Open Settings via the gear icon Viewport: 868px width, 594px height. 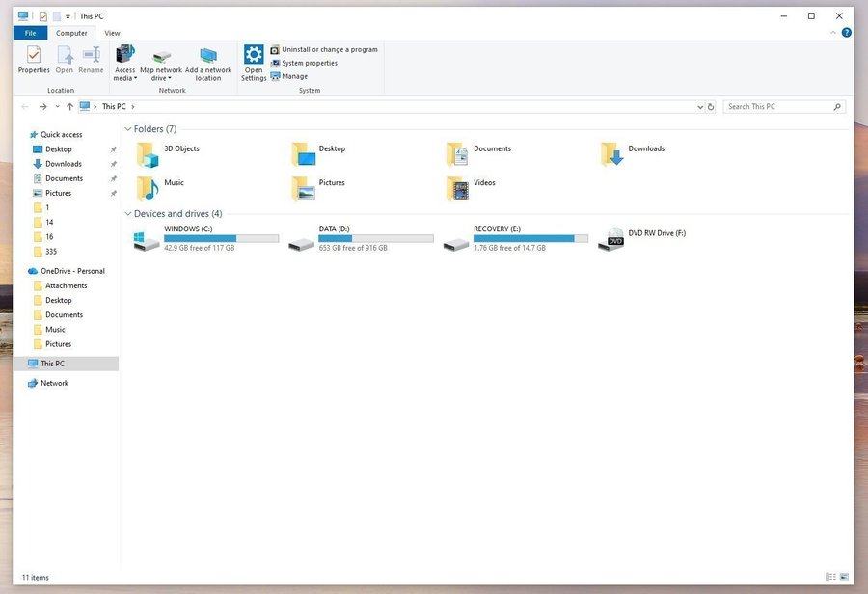point(254,55)
